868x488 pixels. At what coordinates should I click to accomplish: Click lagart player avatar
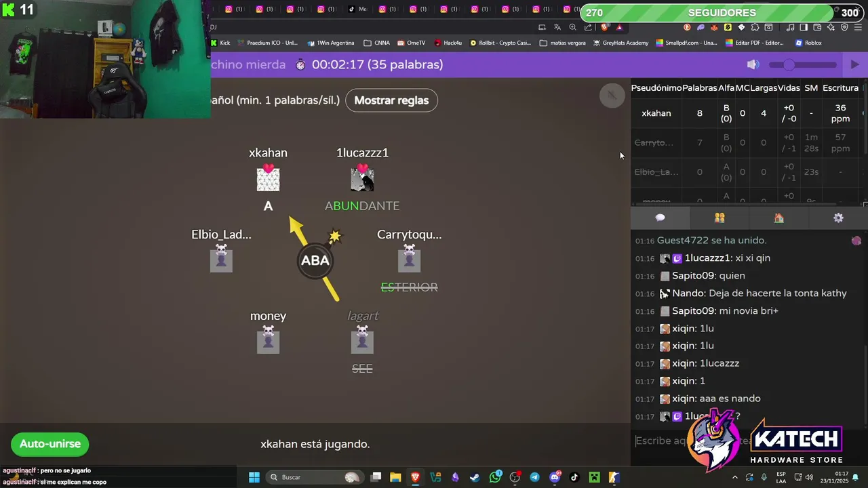(362, 342)
